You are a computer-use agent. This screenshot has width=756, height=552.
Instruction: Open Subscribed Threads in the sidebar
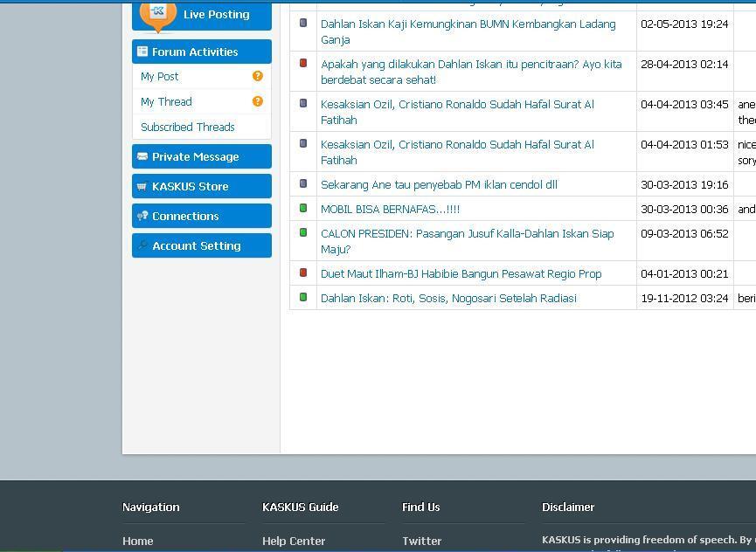tap(188, 128)
